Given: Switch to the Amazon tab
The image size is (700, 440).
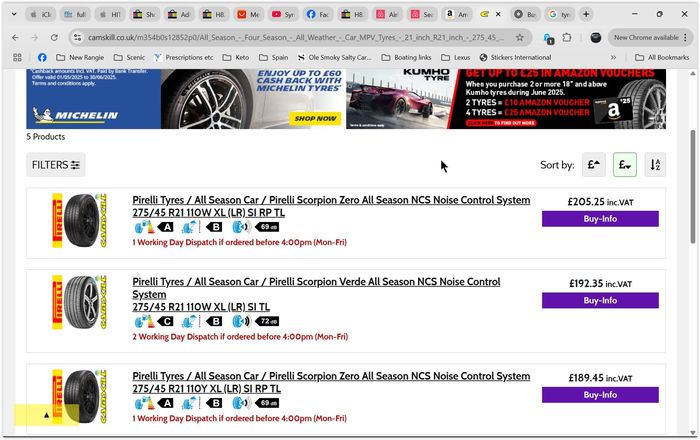Looking at the screenshot, I should tap(456, 14).
